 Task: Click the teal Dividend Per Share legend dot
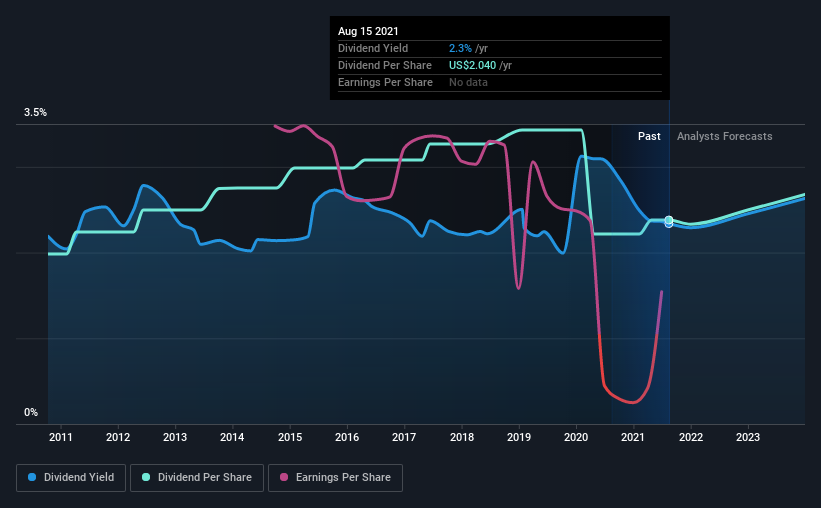pyautogui.click(x=146, y=477)
